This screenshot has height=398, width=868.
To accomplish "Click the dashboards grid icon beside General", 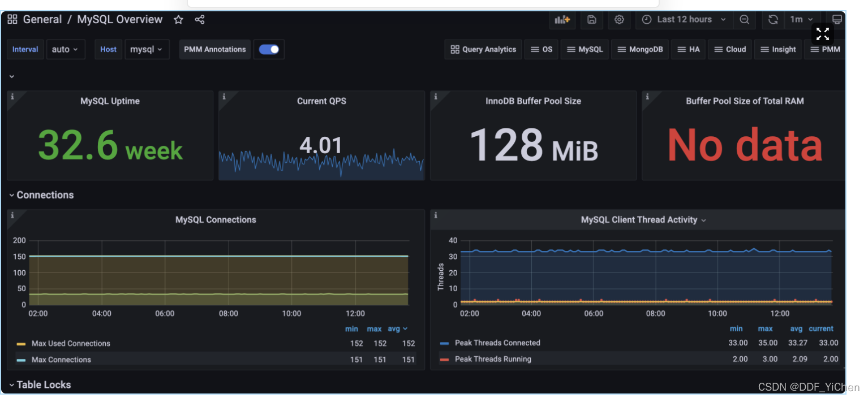I will (x=12, y=20).
